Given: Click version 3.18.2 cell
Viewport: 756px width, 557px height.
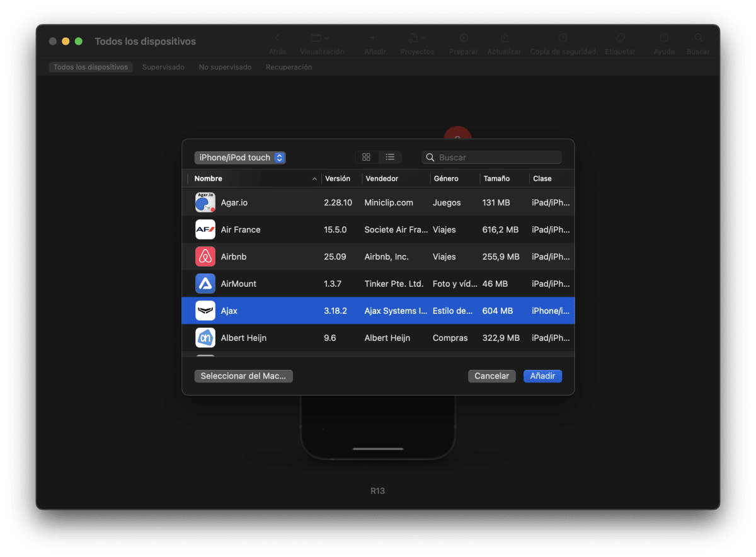Looking at the screenshot, I should (x=334, y=311).
